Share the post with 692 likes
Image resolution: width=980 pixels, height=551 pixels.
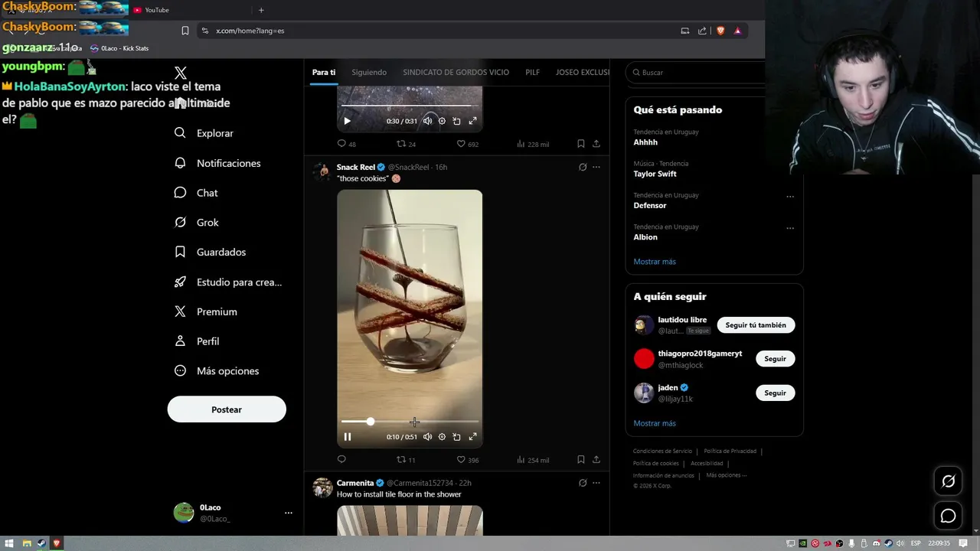[596, 144]
